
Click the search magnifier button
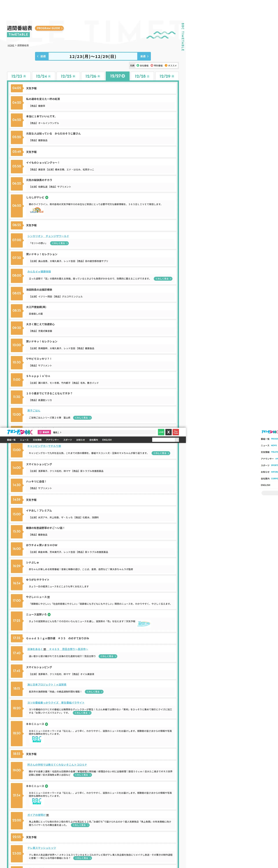point(177,440)
